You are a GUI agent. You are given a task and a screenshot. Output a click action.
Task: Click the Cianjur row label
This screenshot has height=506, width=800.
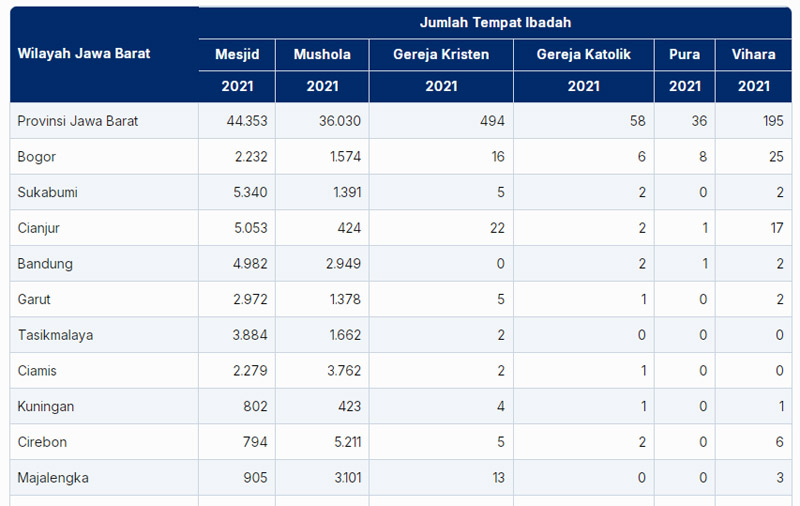point(40,228)
